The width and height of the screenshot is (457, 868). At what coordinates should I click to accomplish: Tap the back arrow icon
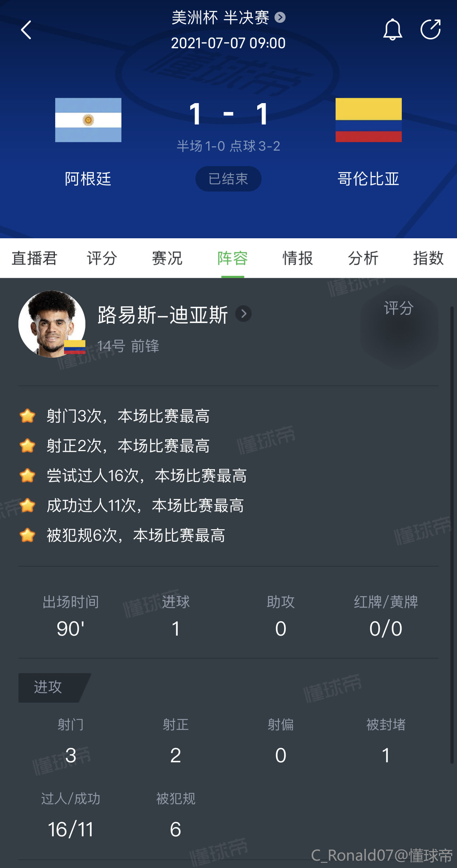click(26, 30)
